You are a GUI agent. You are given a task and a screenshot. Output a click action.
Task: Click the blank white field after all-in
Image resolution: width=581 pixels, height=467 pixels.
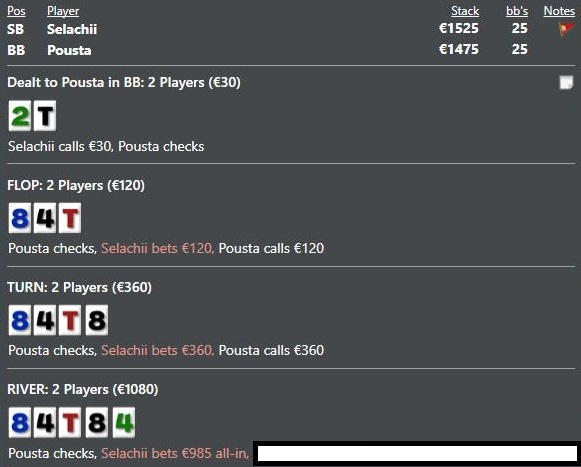(417, 454)
